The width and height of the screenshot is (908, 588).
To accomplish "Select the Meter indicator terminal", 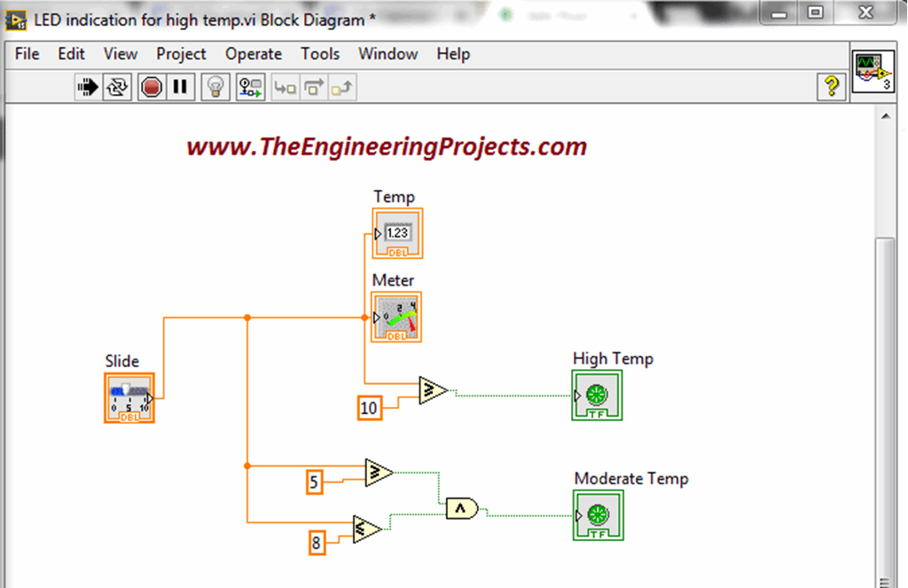I will point(395,317).
